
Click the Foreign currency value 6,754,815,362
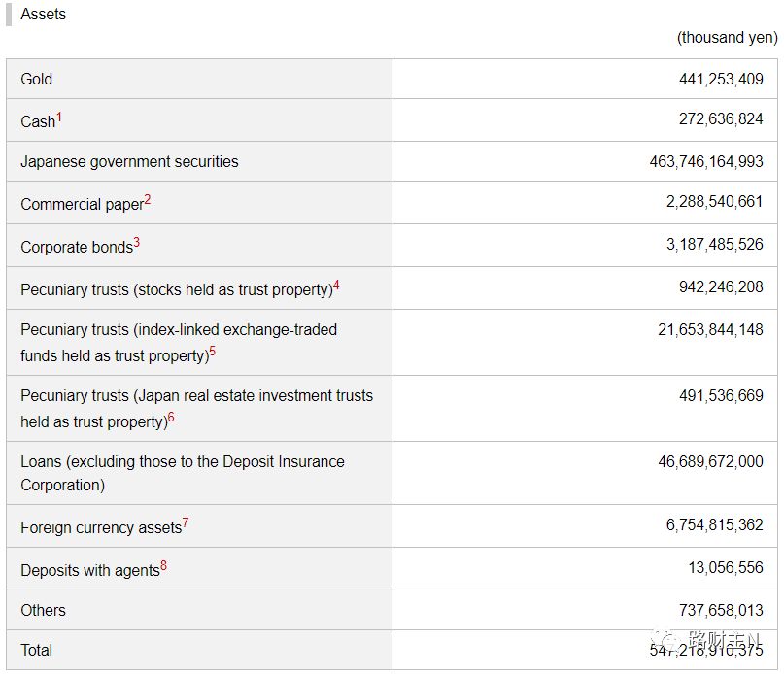click(714, 524)
